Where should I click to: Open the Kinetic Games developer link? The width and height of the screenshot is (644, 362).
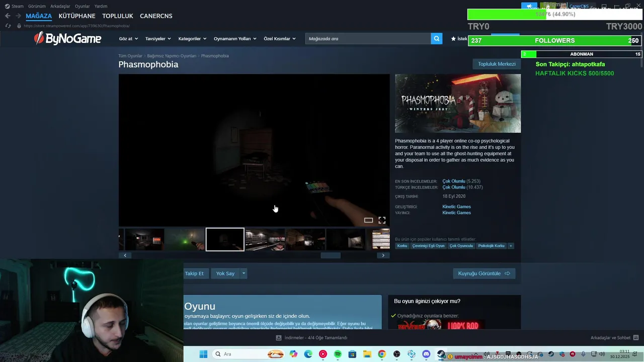tap(456, 207)
